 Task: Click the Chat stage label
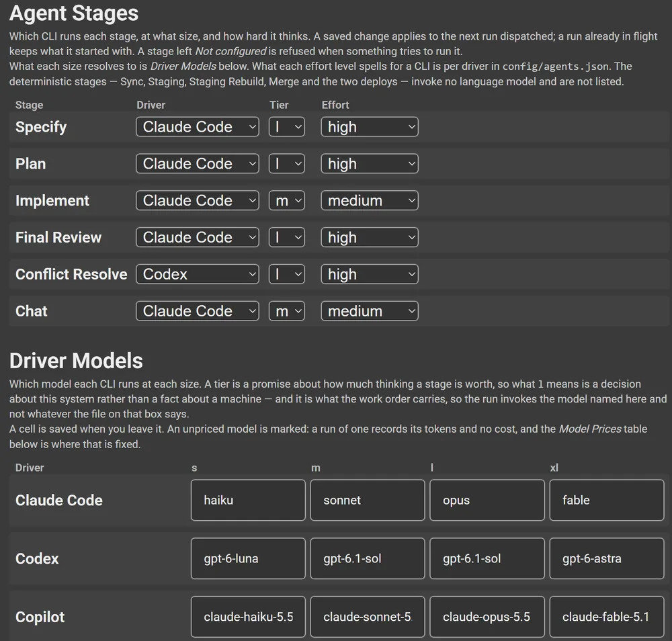[x=32, y=311]
